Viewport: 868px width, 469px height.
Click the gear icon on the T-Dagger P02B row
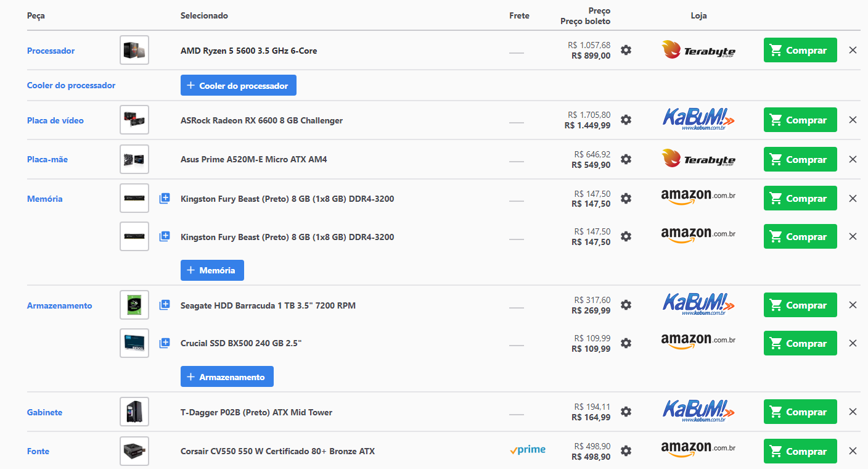626,412
